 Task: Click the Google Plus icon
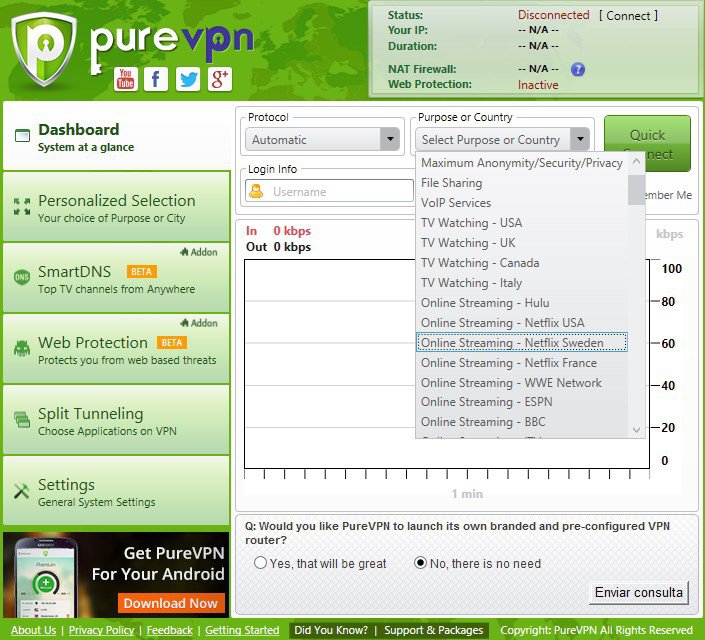click(x=220, y=79)
